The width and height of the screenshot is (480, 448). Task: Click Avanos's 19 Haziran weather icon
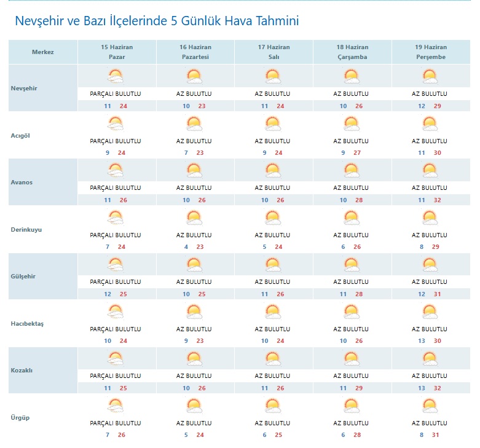pyautogui.click(x=430, y=170)
